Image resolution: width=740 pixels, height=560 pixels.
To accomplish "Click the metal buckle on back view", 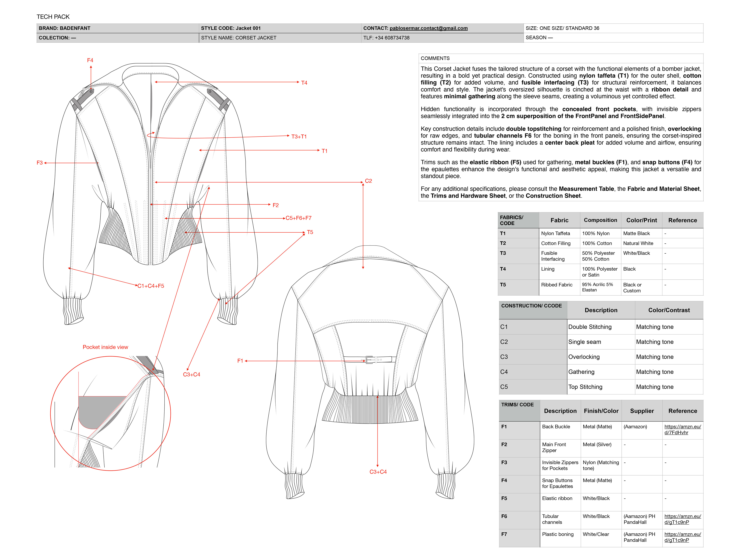I will pos(369,360).
